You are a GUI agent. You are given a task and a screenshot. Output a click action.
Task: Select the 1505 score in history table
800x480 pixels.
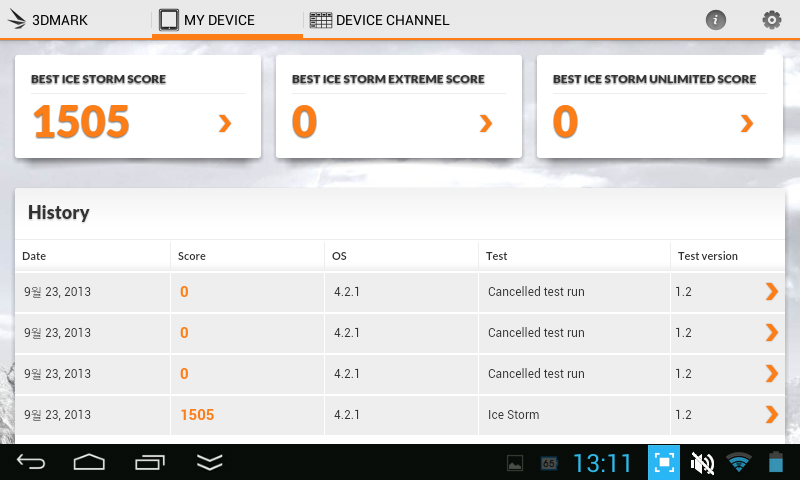pyautogui.click(x=197, y=415)
